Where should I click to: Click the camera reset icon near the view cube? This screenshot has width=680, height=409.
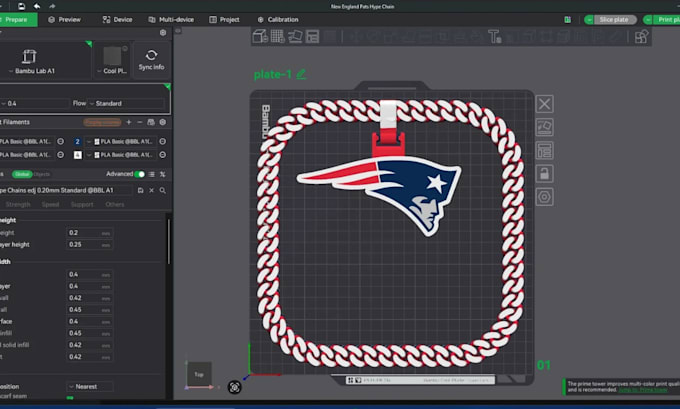tap(235, 387)
